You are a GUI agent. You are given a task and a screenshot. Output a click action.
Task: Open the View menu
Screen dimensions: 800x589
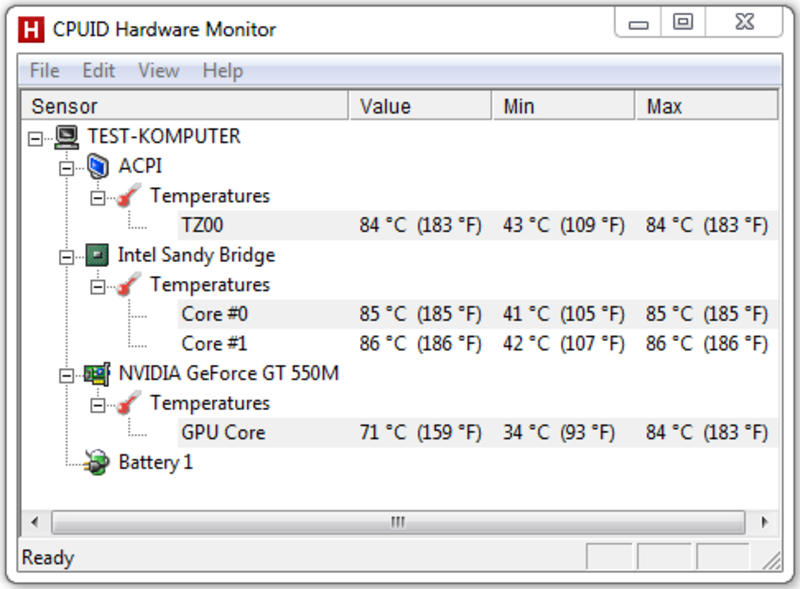click(x=159, y=70)
